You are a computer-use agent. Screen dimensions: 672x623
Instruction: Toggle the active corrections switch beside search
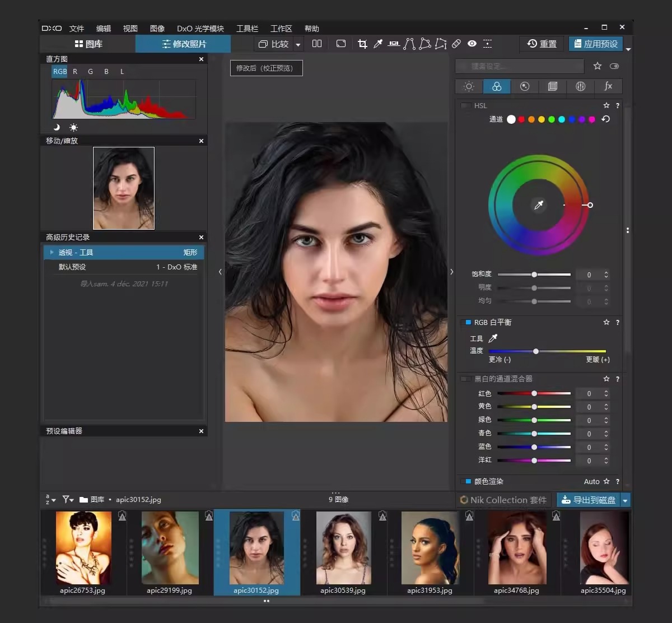(x=614, y=66)
